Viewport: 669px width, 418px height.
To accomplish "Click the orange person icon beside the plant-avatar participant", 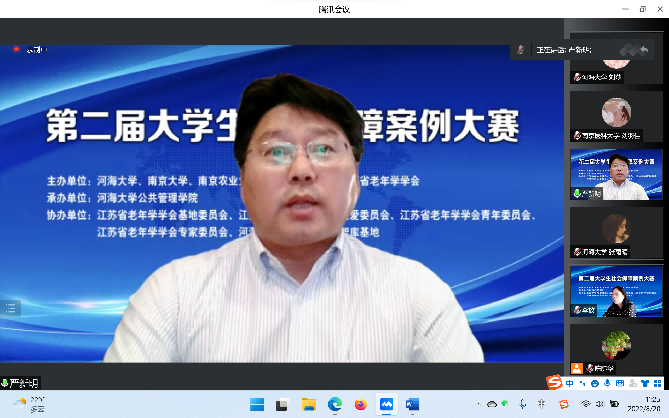I will tap(576, 368).
